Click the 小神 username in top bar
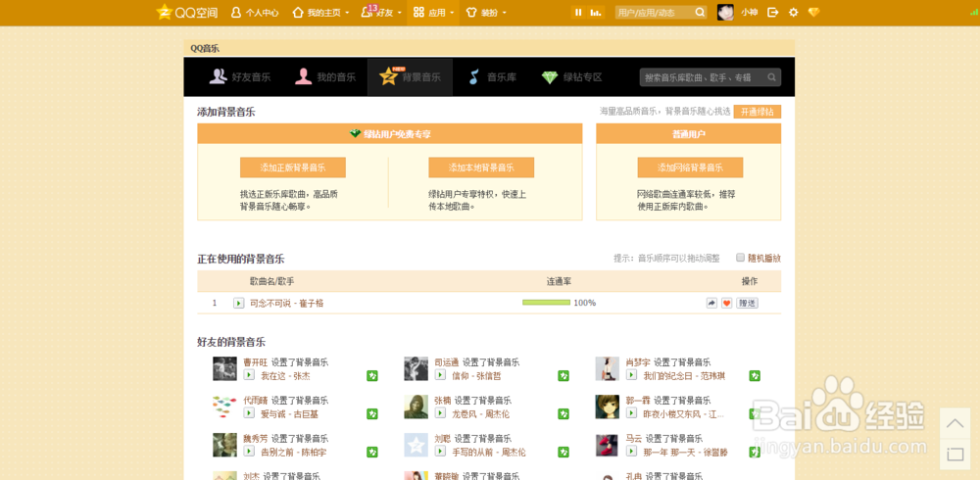 click(x=750, y=13)
